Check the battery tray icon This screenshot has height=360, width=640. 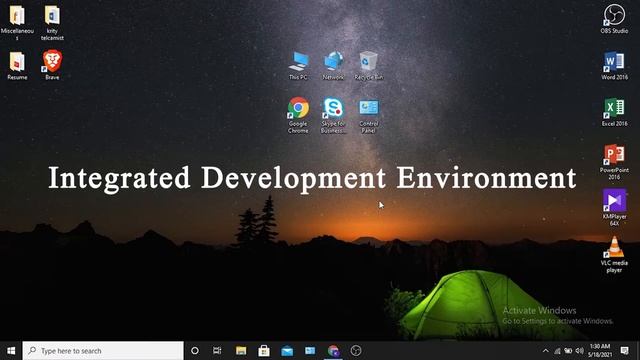[568, 351]
